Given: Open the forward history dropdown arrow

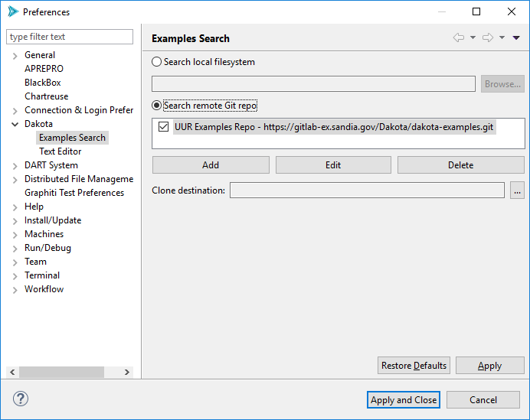Looking at the screenshot, I should click(502, 37).
